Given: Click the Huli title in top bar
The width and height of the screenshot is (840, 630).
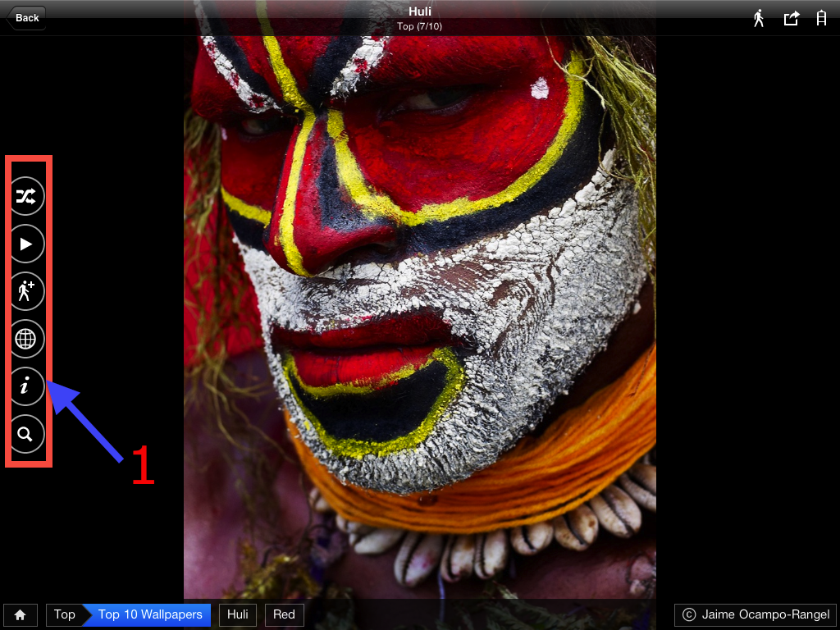Looking at the screenshot, I should [x=420, y=11].
